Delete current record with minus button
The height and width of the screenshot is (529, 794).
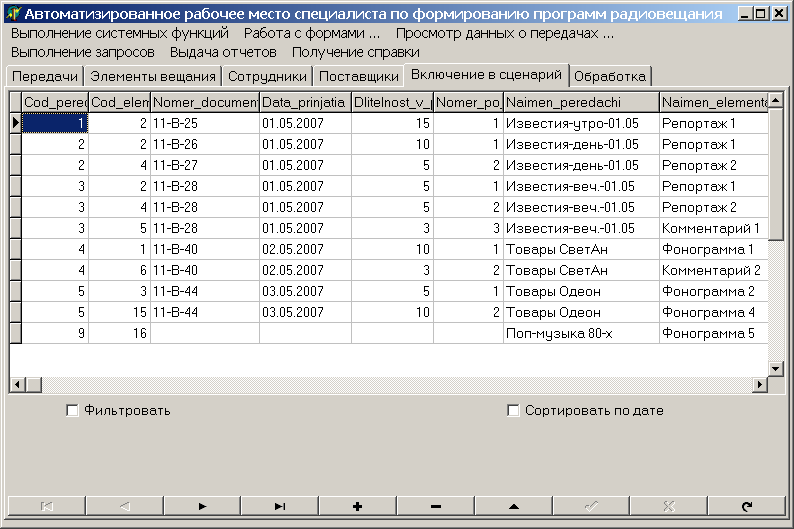[x=435, y=506]
